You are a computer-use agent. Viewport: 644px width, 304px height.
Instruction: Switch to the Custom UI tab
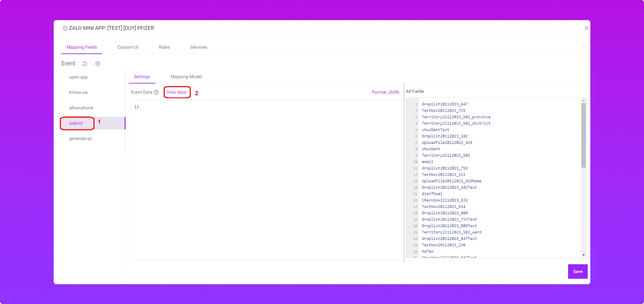pyautogui.click(x=127, y=47)
